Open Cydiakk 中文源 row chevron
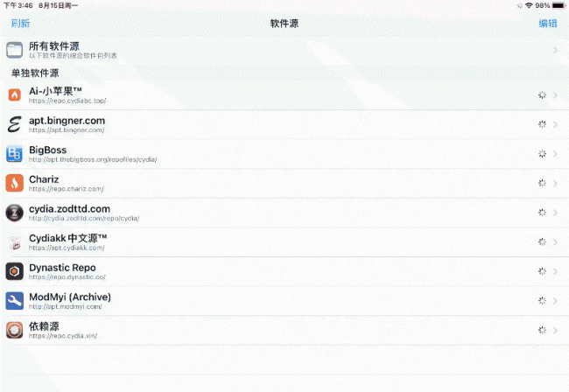 click(555, 241)
